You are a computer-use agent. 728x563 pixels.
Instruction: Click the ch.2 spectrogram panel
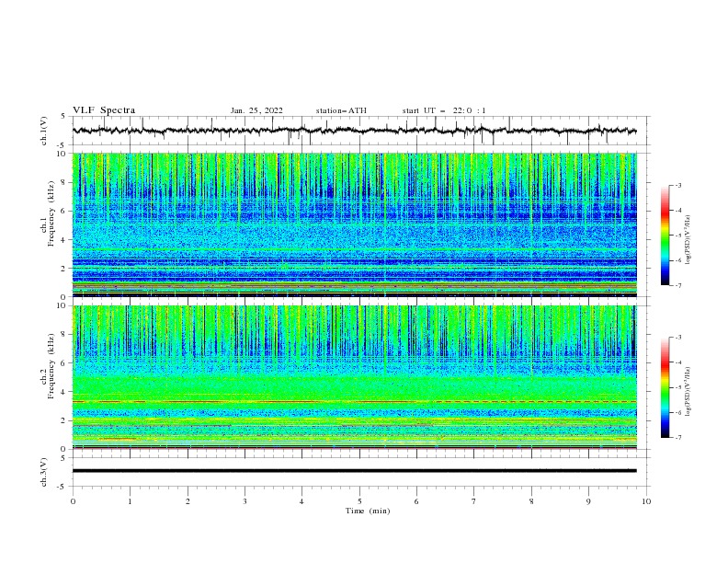tap(354, 377)
